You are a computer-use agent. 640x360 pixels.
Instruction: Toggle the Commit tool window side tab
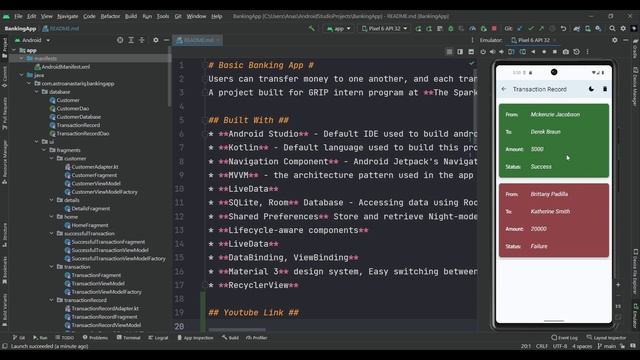pos(4,77)
